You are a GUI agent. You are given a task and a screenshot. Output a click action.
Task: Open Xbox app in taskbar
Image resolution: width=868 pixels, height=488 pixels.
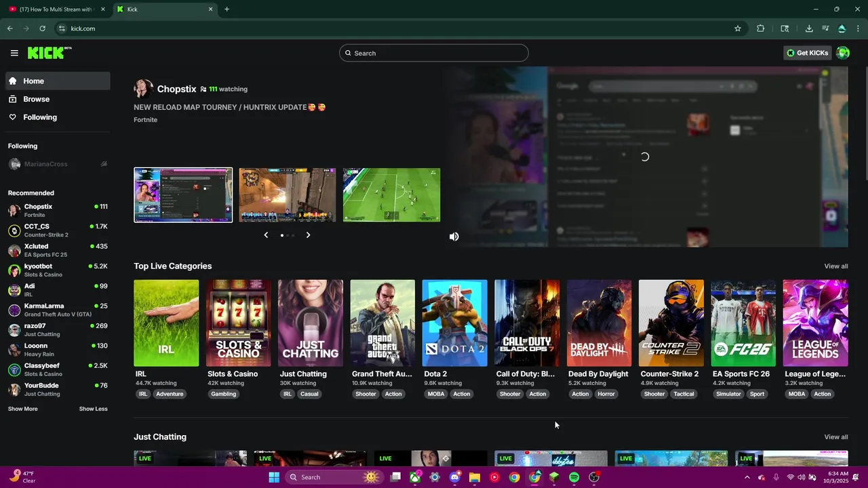[x=415, y=477]
